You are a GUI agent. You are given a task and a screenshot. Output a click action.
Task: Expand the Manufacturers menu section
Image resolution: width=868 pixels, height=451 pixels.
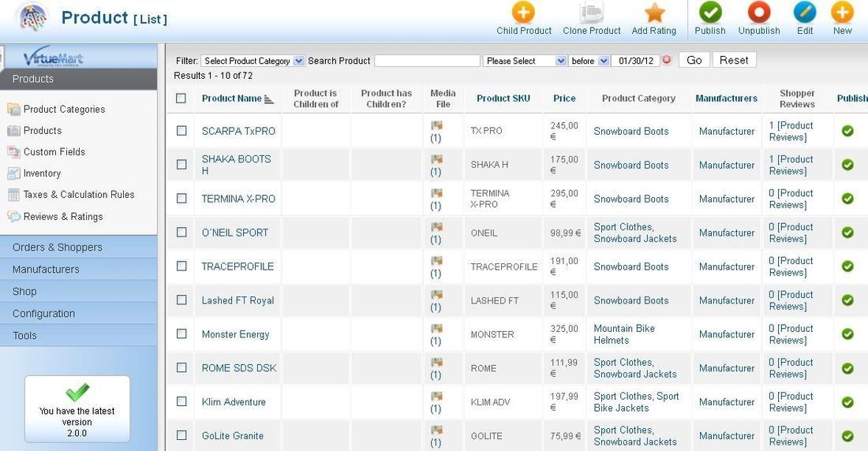pos(79,269)
